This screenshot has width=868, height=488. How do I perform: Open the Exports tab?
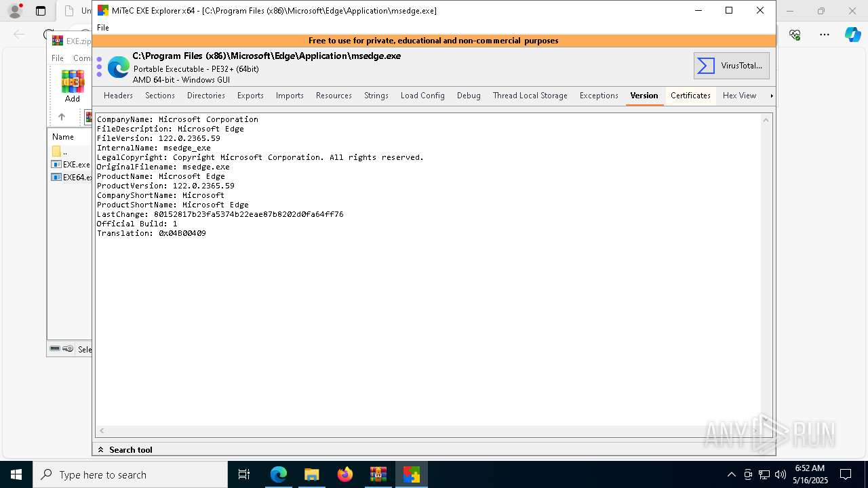[250, 96]
